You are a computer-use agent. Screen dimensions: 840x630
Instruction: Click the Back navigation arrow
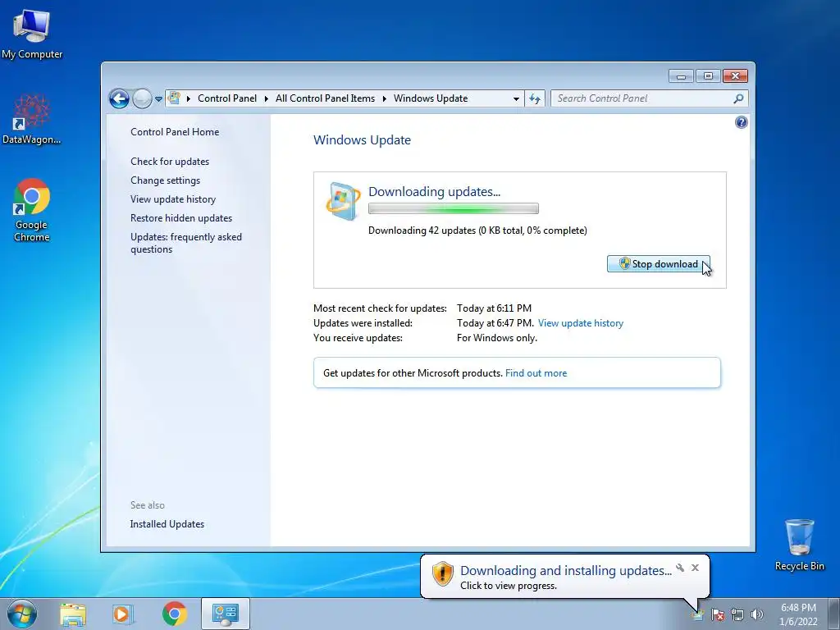click(119, 98)
